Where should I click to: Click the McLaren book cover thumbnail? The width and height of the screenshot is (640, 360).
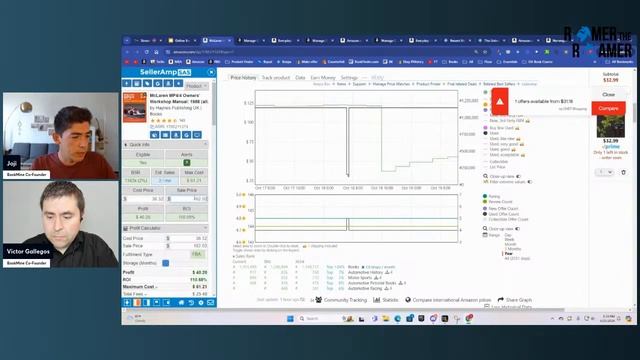tap(135, 107)
